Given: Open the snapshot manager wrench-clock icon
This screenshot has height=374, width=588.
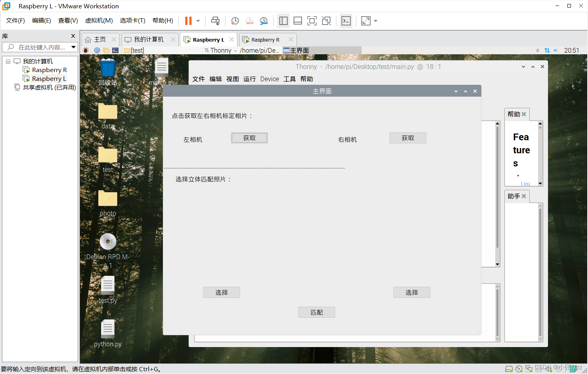Looking at the screenshot, I should (263, 21).
